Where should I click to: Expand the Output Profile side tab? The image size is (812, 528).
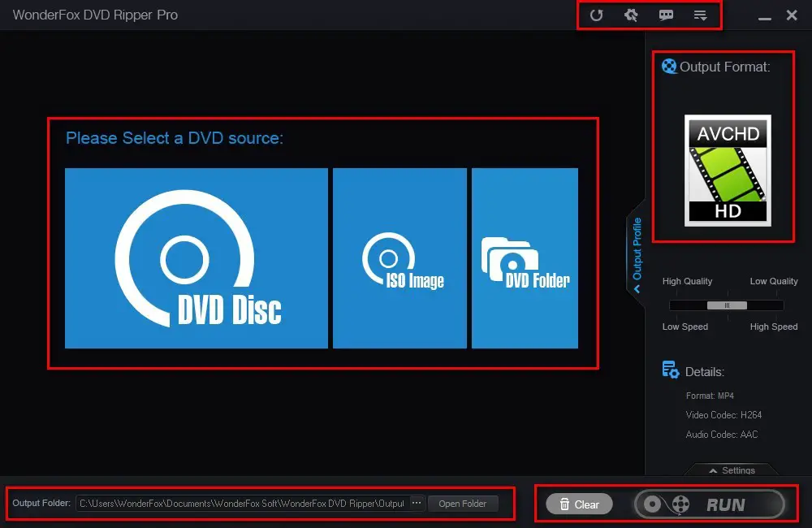pyautogui.click(x=637, y=254)
